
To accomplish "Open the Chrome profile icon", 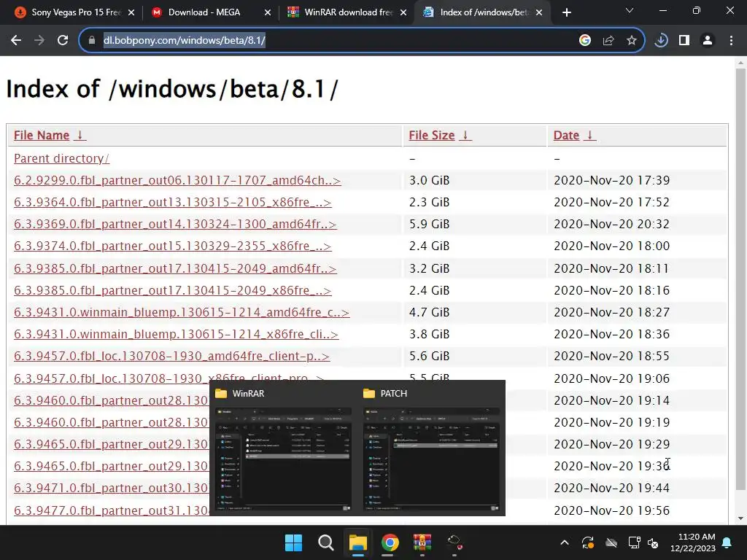I will pyautogui.click(x=708, y=41).
